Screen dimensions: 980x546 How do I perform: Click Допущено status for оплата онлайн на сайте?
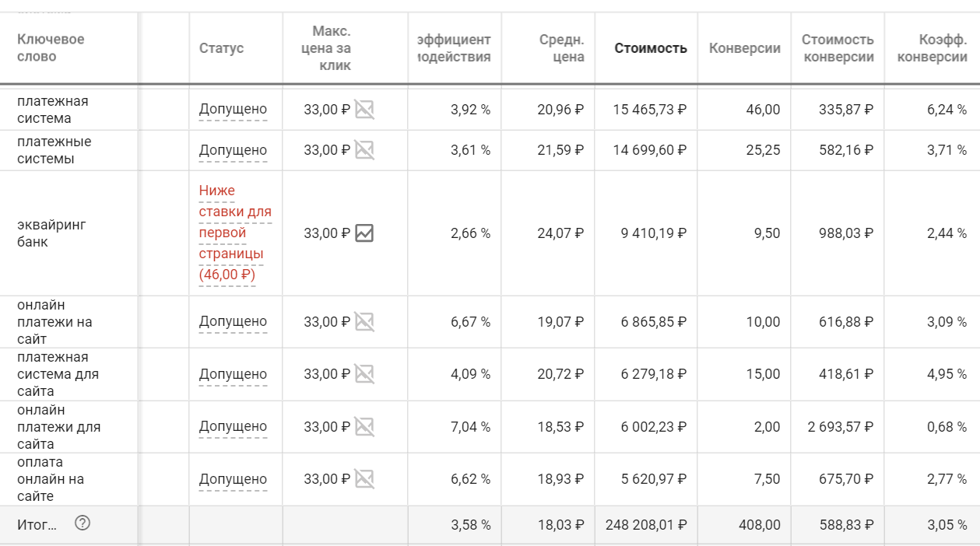pos(233,479)
